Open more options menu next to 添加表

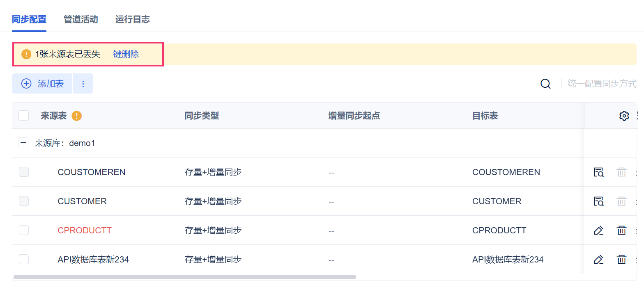(x=83, y=84)
